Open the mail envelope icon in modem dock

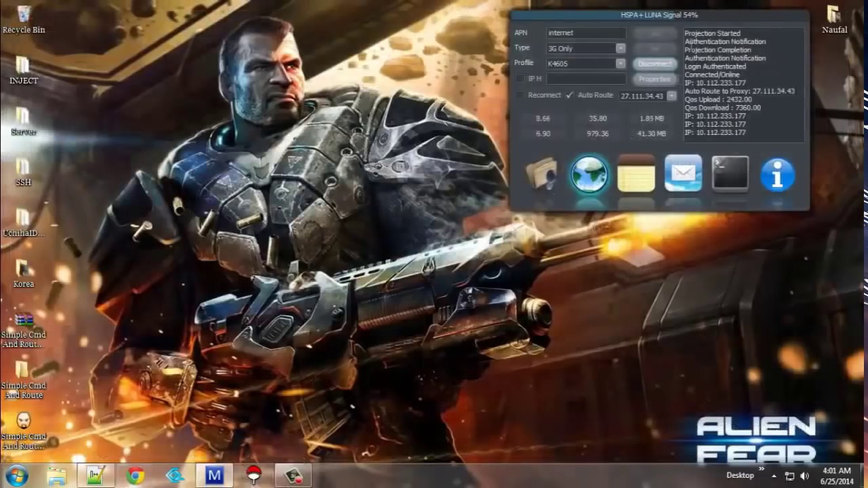[x=683, y=174]
